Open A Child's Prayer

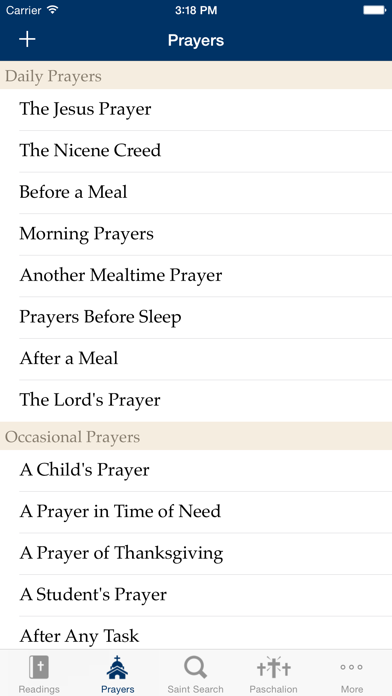pos(196,471)
